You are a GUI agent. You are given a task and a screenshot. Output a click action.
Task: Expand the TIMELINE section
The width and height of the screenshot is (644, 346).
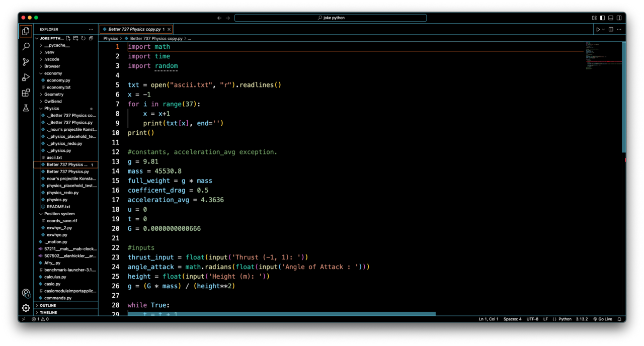66,312
